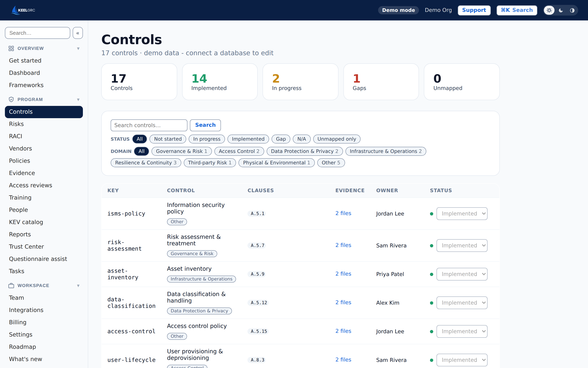Open status dropdown for asset-inventory
This screenshot has height=368, width=588.
coord(462,274)
